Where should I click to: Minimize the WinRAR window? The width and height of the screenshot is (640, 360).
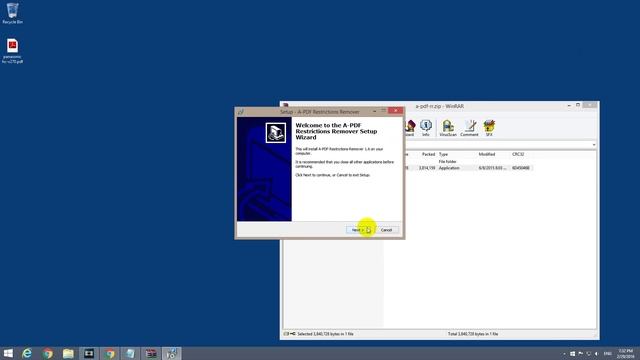pos(569,105)
